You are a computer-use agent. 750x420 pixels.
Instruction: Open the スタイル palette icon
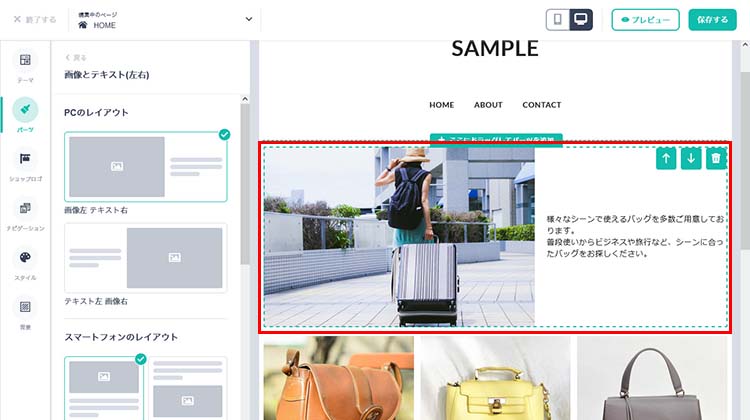click(x=25, y=257)
